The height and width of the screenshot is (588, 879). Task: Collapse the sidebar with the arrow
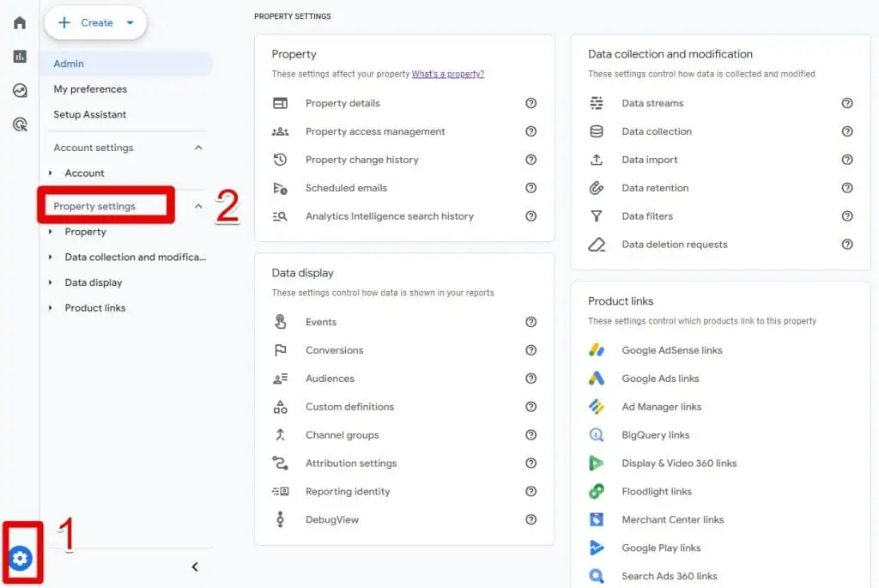[195, 567]
